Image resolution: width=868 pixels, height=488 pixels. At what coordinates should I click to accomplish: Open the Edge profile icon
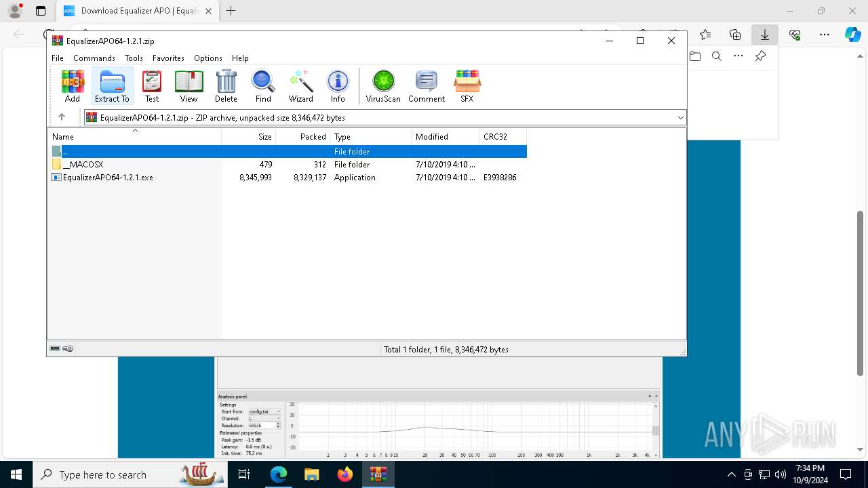(x=15, y=11)
